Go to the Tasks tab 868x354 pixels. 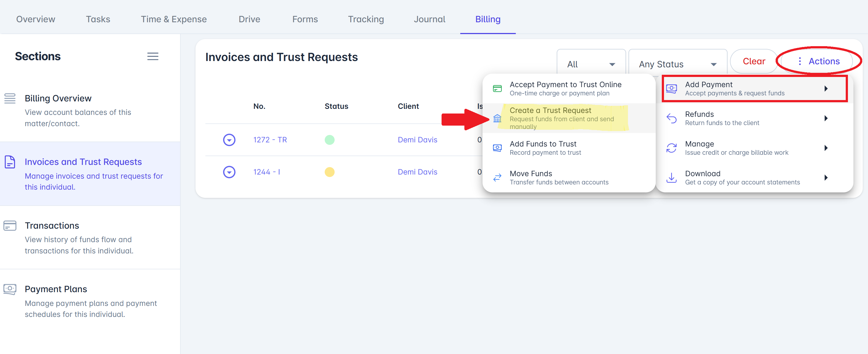pyautogui.click(x=98, y=19)
